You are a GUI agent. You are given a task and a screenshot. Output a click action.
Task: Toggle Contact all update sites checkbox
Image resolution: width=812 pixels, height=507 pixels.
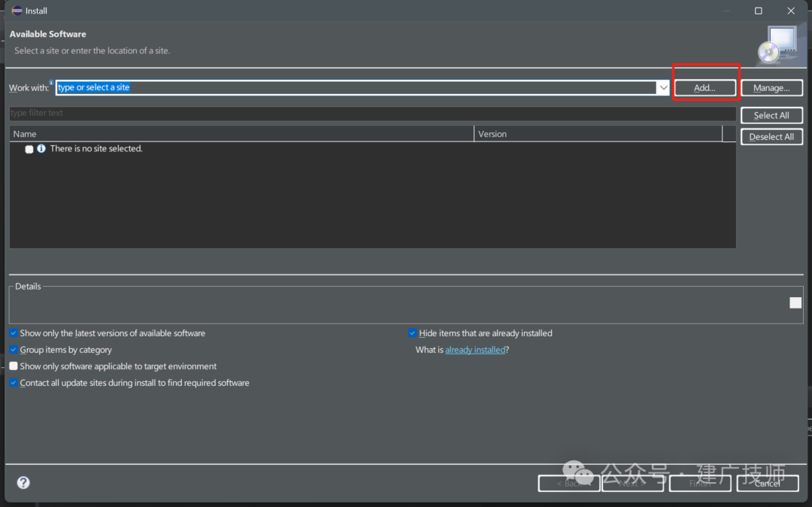(14, 383)
